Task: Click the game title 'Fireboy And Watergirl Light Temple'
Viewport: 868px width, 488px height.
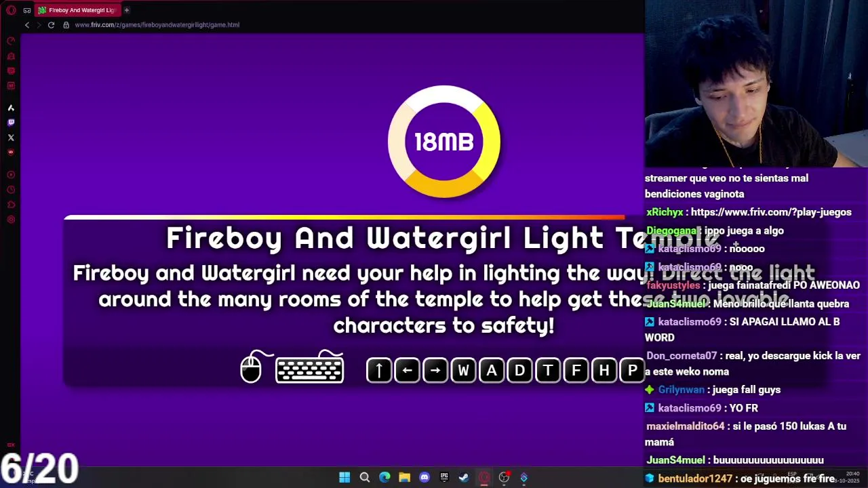Action: tap(444, 239)
